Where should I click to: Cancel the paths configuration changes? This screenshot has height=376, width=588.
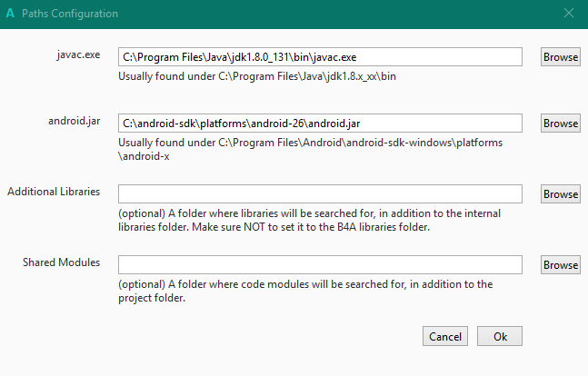pyautogui.click(x=445, y=336)
